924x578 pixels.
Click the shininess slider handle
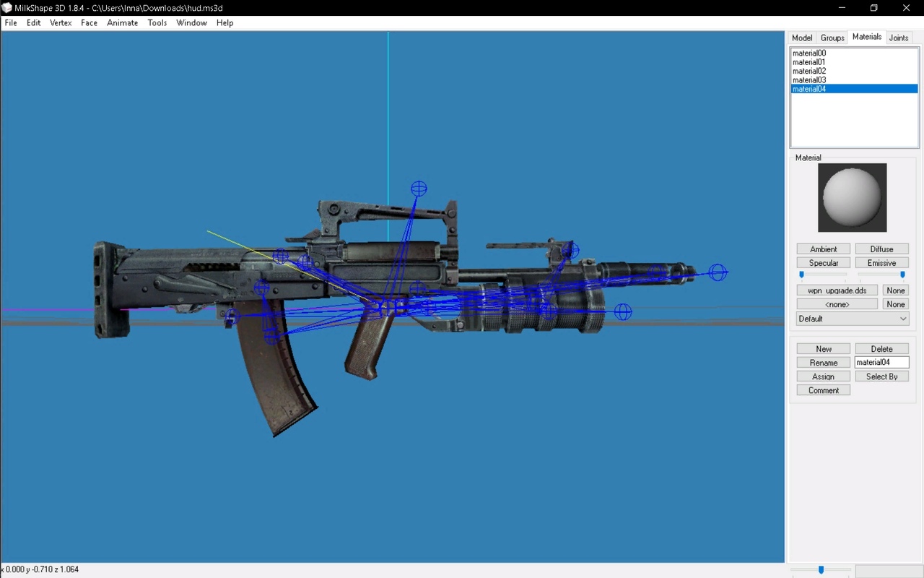(x=801, y=275)
